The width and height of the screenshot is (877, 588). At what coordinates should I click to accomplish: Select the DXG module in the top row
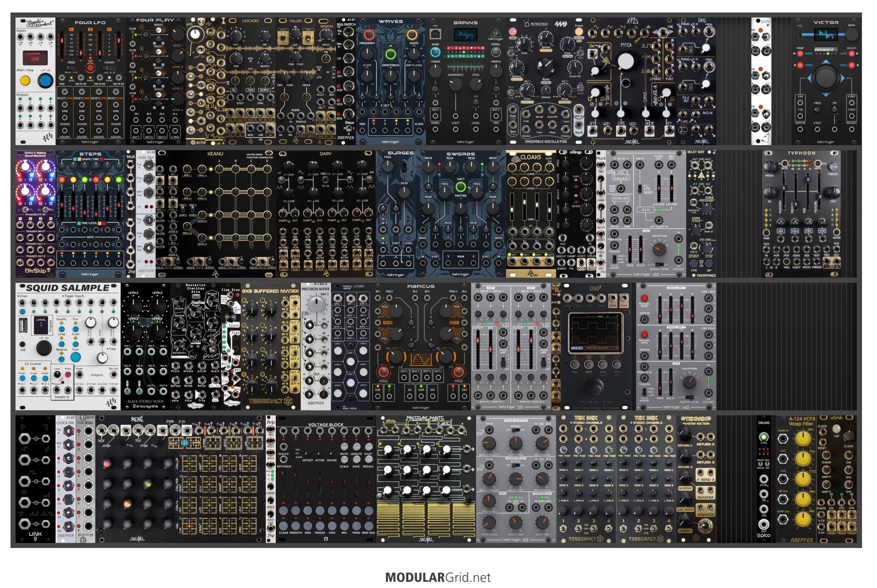(696, 82)
